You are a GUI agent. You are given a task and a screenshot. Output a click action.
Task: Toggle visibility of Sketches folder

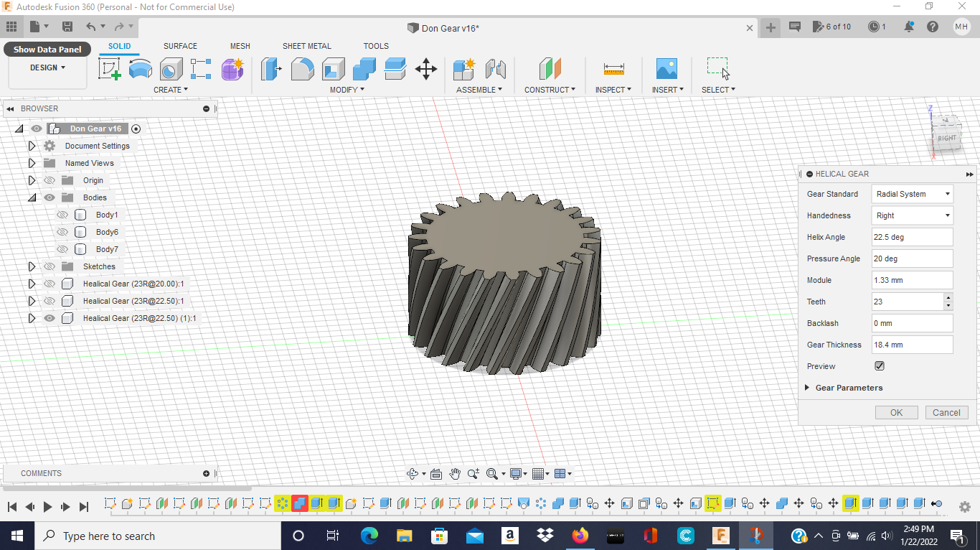tap(50, 266)
